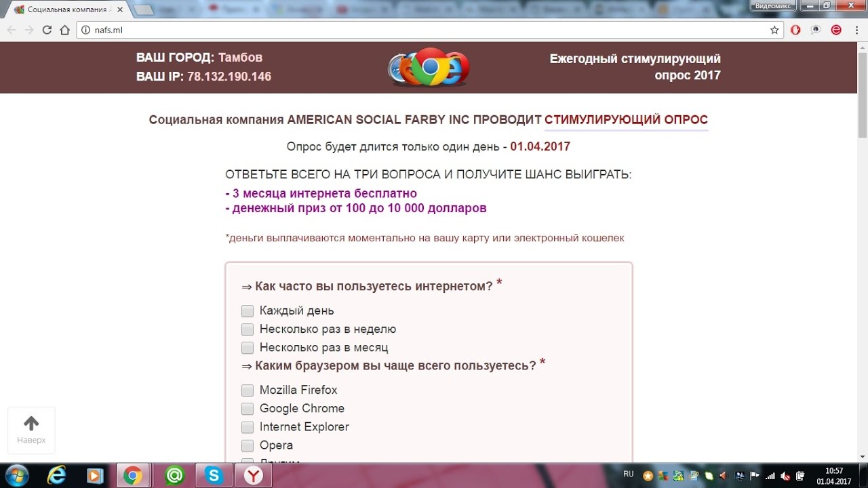This screenshot has height=488, width=868.
Task: Click the power plug tray icon
Action: pyautogui.click(x=800, y=476)
